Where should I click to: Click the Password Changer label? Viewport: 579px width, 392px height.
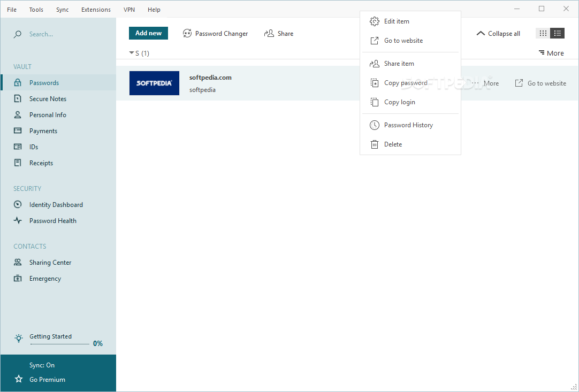point(222,34)
